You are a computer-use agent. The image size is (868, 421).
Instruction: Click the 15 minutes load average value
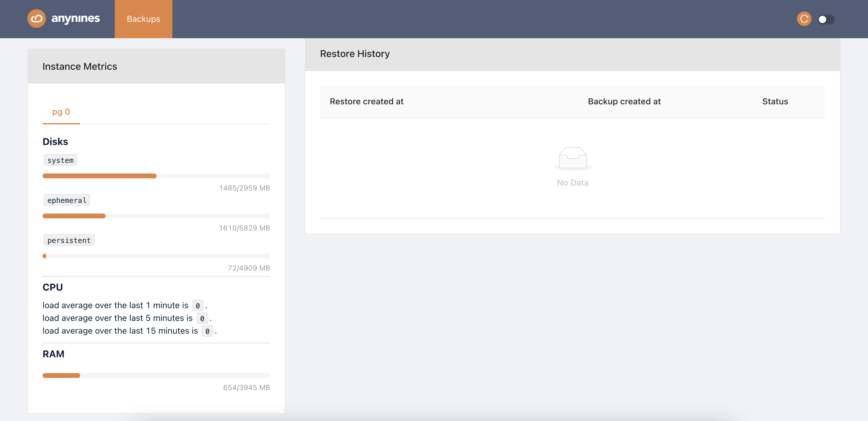pos(207,332)
